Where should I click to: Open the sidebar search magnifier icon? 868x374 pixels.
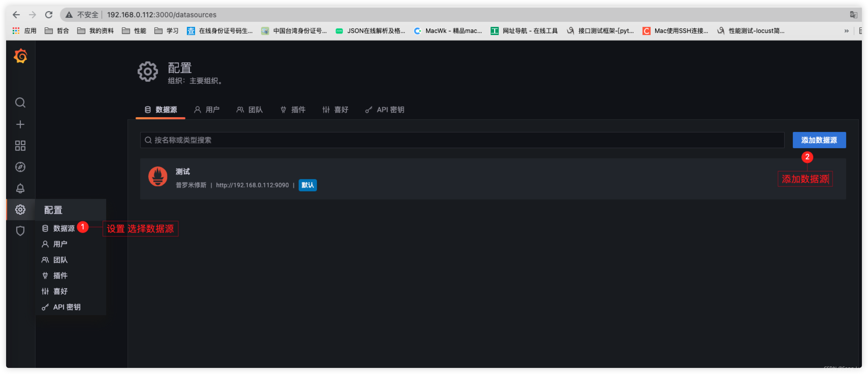click(20, 102)
